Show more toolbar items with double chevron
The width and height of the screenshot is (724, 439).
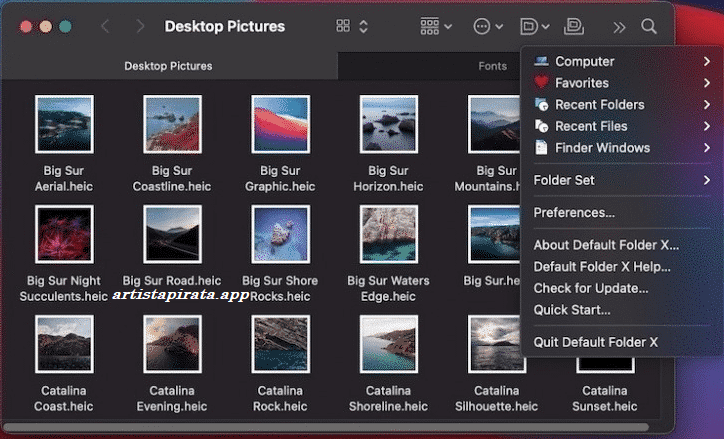click(619, 27)
